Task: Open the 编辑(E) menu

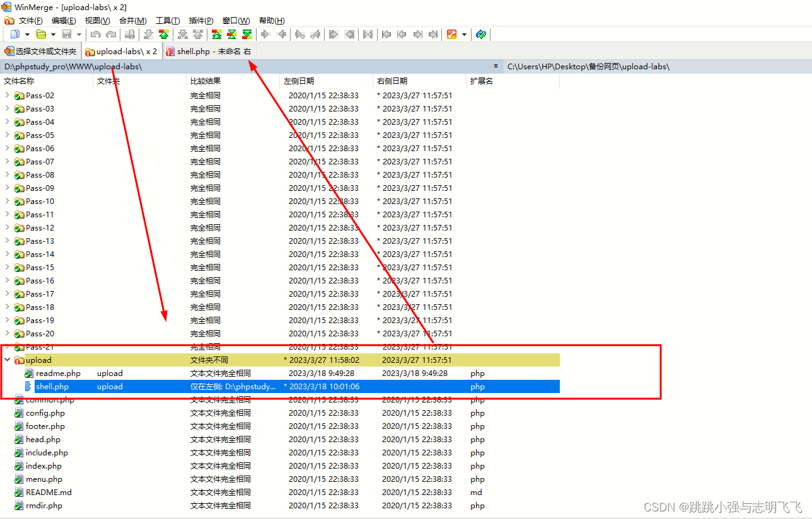Action: 64,21
